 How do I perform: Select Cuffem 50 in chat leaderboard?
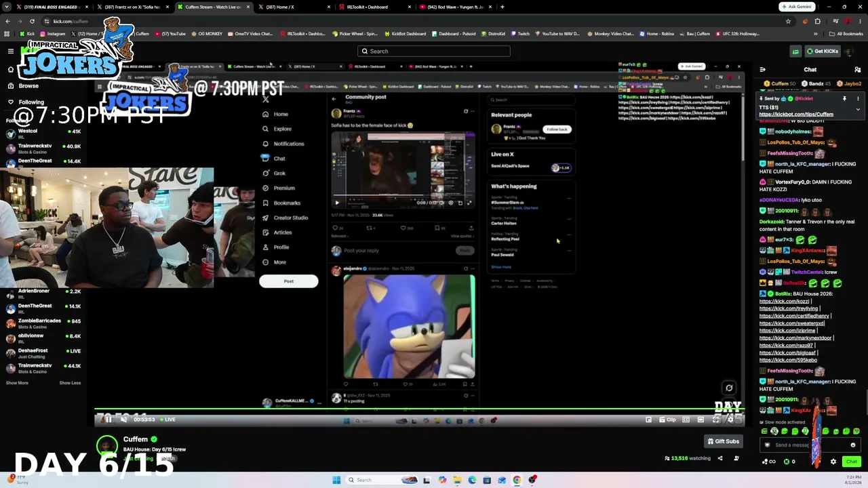pos(780,83)
